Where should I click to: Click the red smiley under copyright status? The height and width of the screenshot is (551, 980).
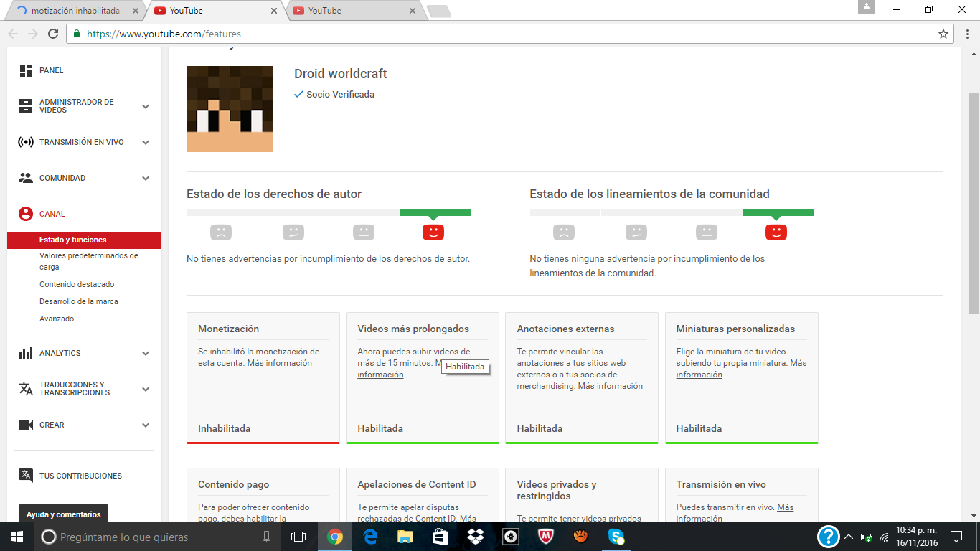(433, 232)
